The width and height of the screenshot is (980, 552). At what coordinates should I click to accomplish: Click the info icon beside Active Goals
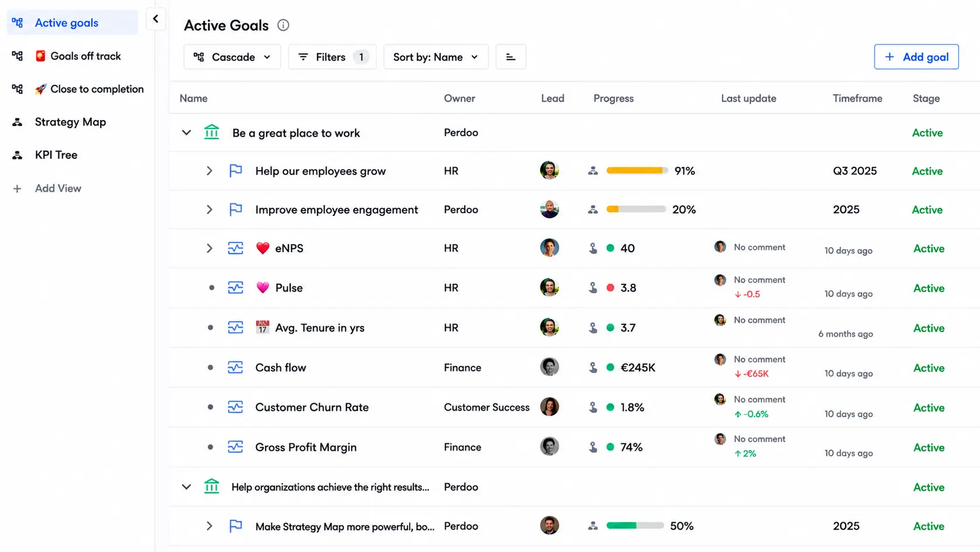point(283,25)
